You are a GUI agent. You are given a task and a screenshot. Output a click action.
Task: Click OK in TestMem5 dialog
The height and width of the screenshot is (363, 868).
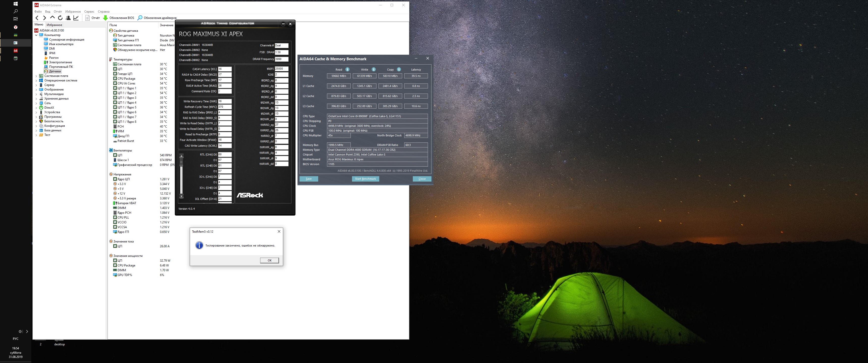tap(269, 260)
